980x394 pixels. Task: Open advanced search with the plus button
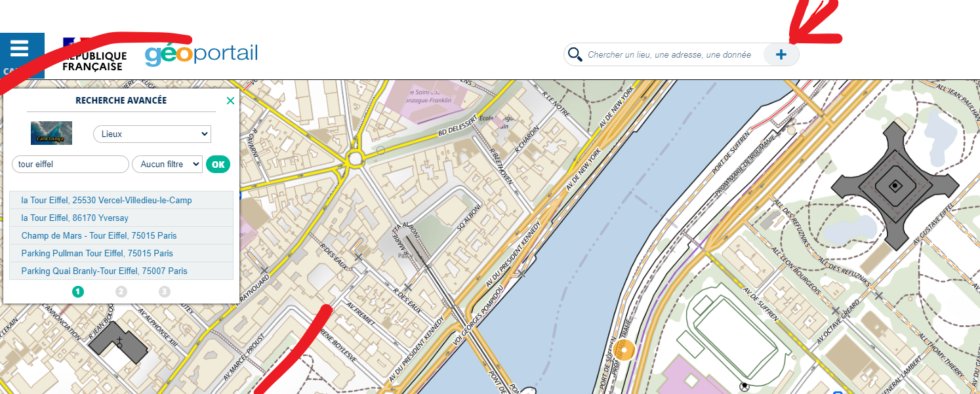(x=781, y=54)
